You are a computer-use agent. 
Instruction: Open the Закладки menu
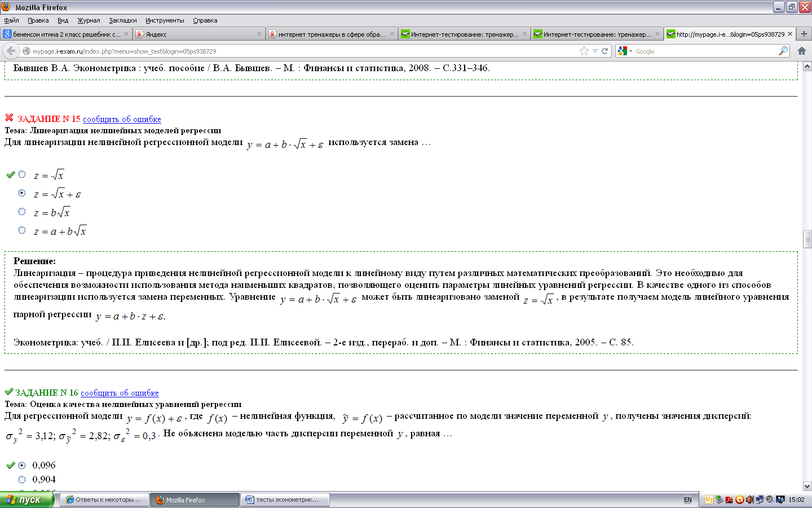point(123,20)
